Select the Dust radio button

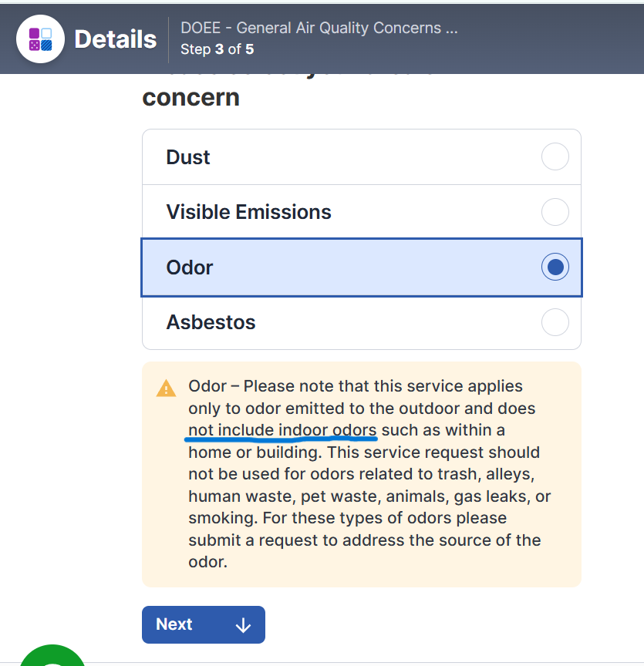tap(555, 156)
